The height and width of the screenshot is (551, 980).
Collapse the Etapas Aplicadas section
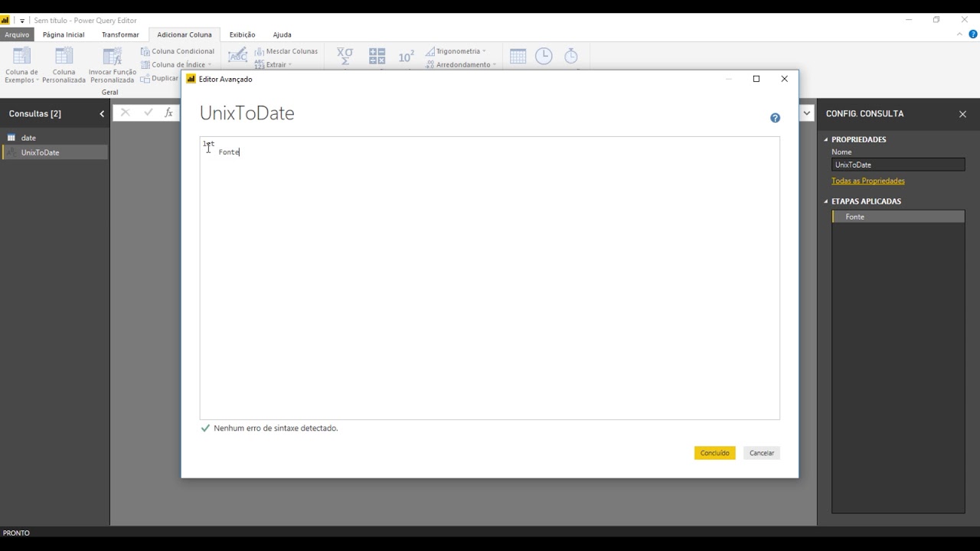click(826, 201)
